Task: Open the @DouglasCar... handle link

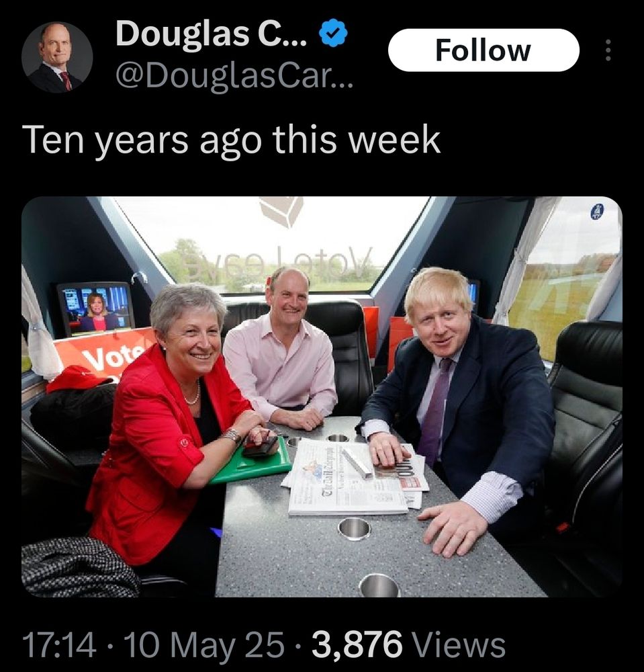Action: (234, 76)
